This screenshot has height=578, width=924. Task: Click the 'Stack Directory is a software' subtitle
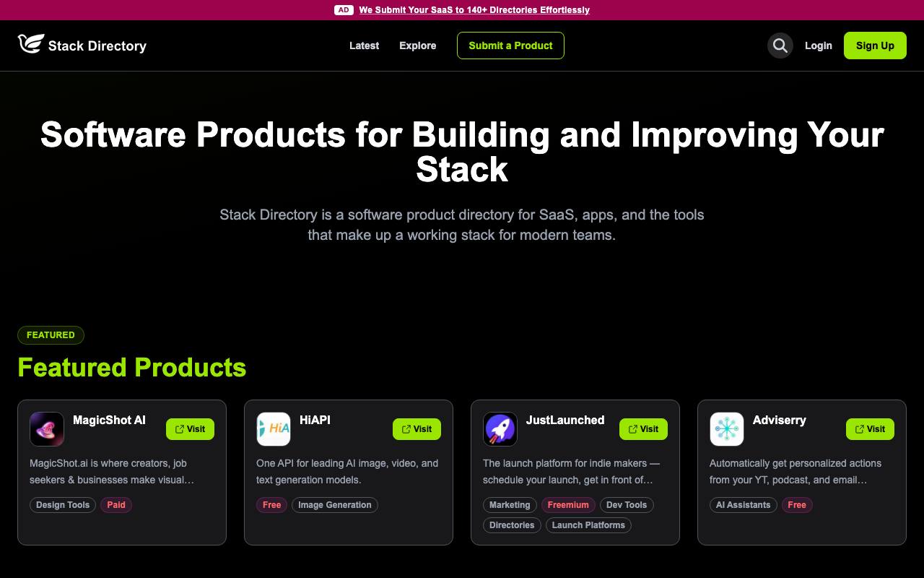click(462, 225)
